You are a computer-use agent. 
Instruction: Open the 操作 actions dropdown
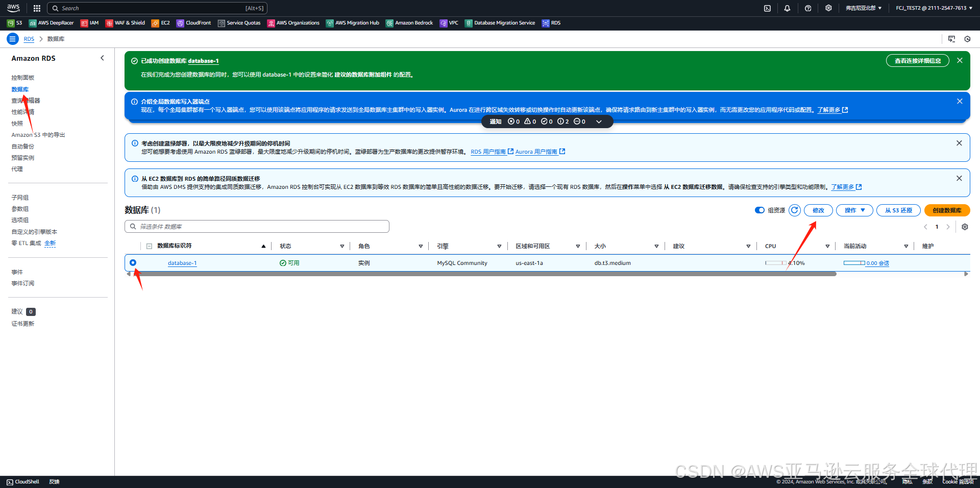coord(854,210)
